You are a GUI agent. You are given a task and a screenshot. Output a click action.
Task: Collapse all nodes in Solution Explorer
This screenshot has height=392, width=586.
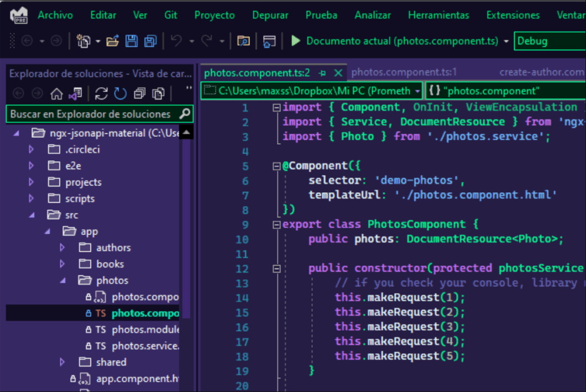pyautogui.click(x=140, y=93)
